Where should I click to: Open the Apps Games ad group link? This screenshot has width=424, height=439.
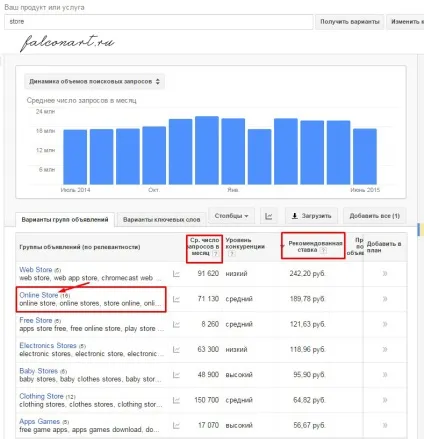[x=40, y=422]
